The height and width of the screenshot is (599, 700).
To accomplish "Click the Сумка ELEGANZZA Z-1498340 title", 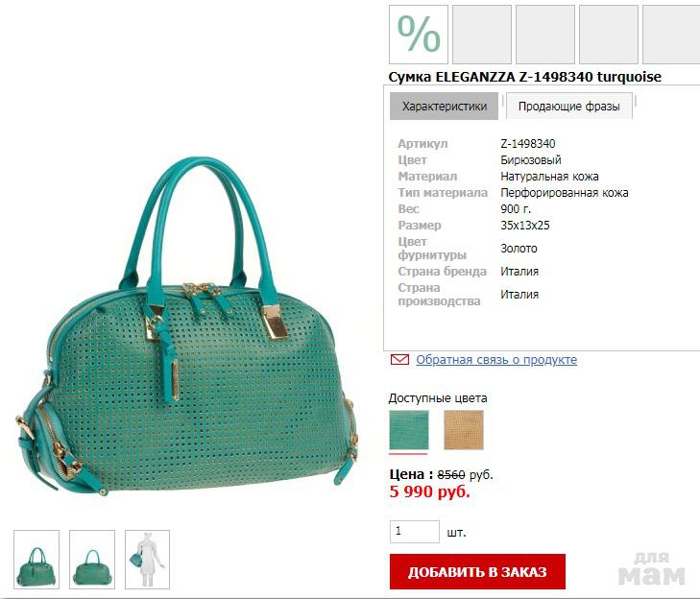I will 524,77.
